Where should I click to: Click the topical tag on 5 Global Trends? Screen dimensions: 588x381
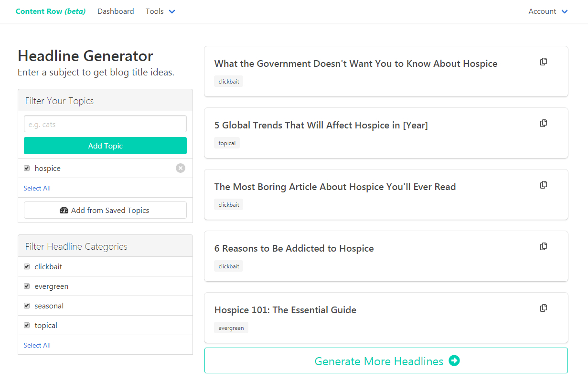click(x=227, y=143)
